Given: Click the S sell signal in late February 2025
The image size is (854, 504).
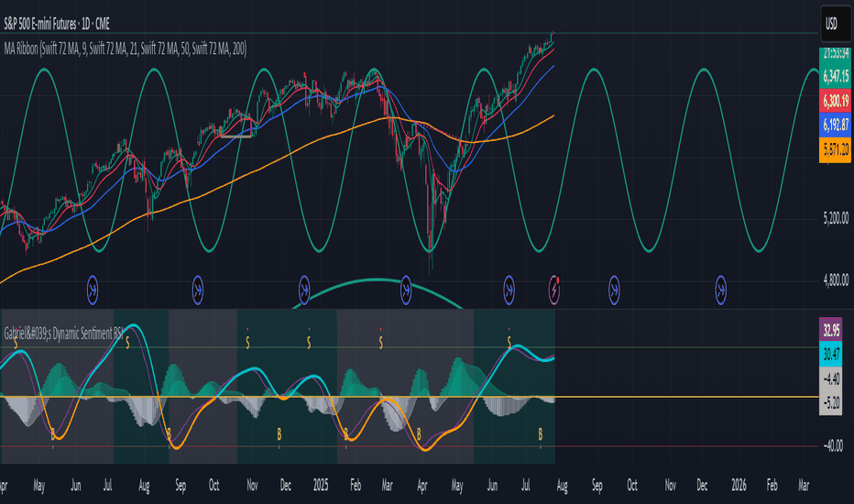Looking at the screenshot, I should click(380, 343).
